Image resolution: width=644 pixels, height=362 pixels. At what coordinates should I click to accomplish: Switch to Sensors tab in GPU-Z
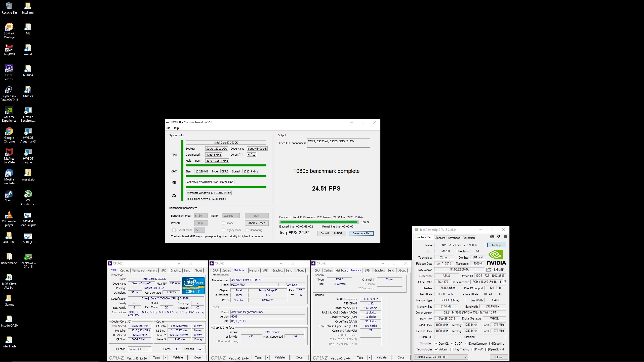[440, 238]
